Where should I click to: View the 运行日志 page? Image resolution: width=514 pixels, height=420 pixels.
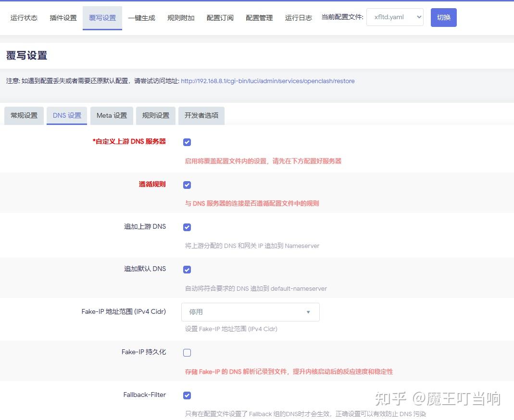click(x=298, y=17)
